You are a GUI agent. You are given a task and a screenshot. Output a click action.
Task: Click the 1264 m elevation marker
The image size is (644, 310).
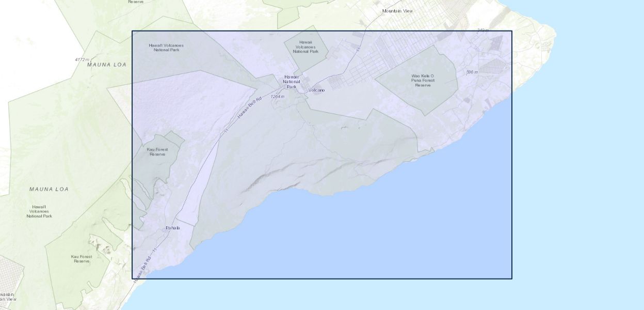click(x=278, y=97)
